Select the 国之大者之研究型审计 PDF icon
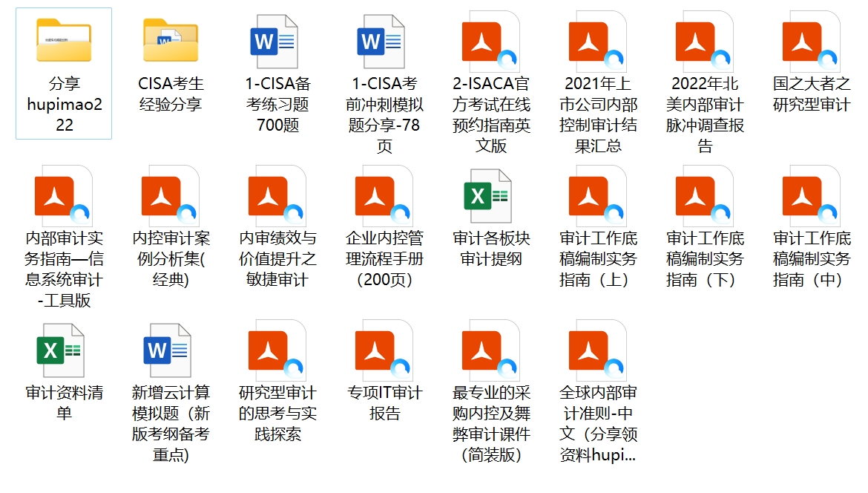 tap(811, 40)
